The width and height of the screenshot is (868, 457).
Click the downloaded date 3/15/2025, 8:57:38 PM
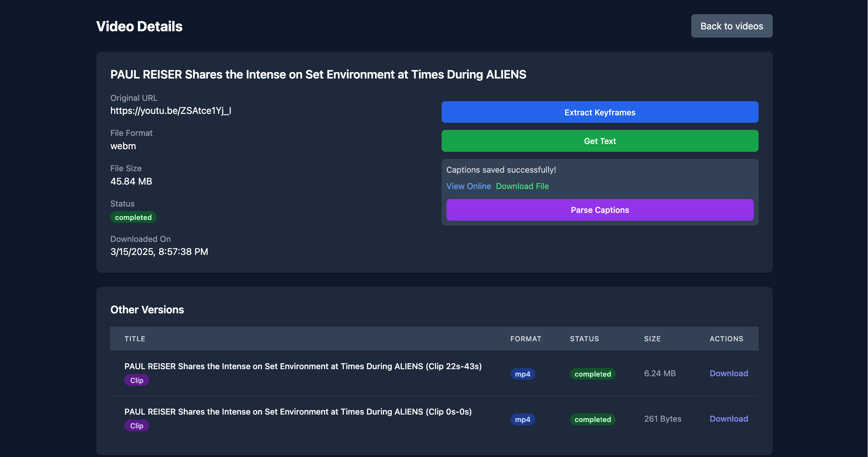[159, 252]
